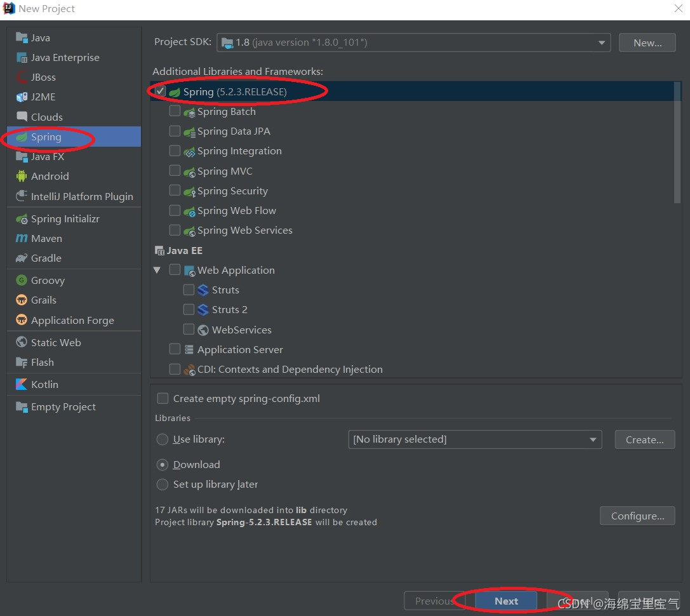This screenshot has width=690, height=616.
Task: Uncheck the Spring (5.2.3.RELEASE) checkbox
Action: (x=161, y=91)
